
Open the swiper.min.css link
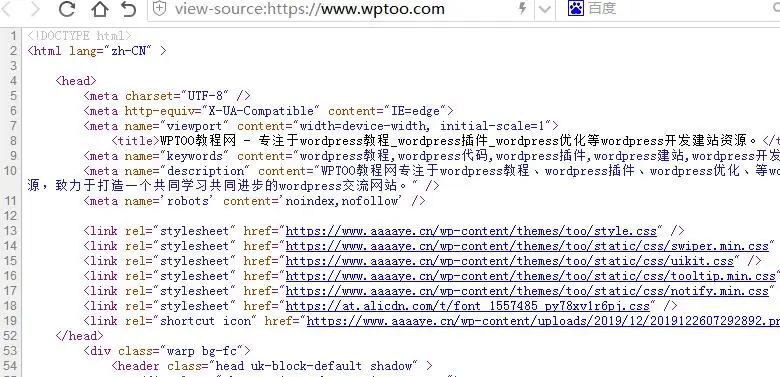click(527, 246)
